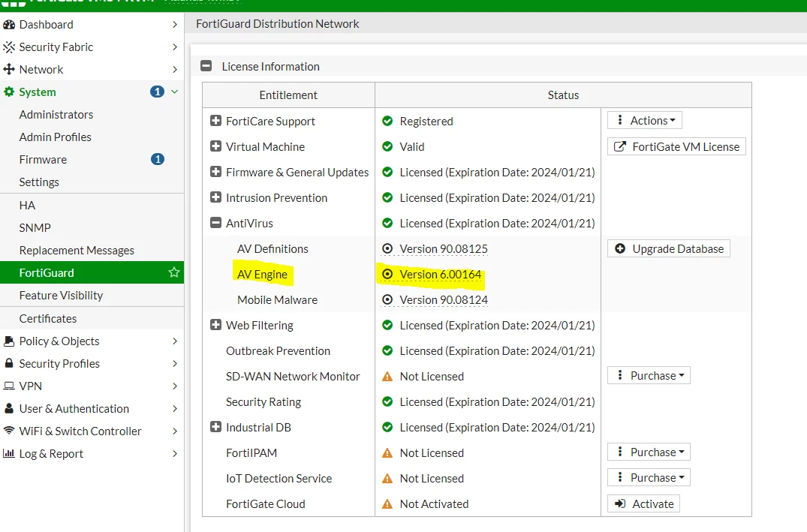
Task: Click the circle icon beside AV Engine version
Action: (x=387, y=274)
